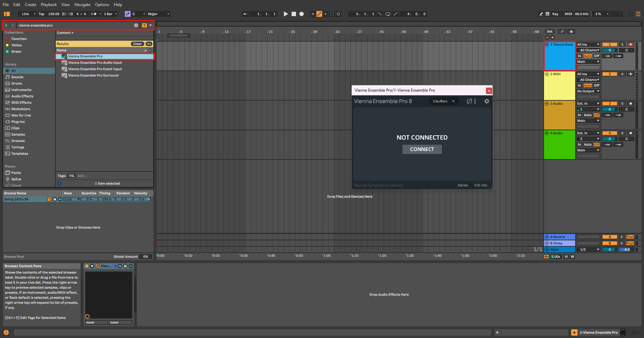Viewport: 644px width, 338px height.
Task: Open Major scale dropdown
Action: 158,14
